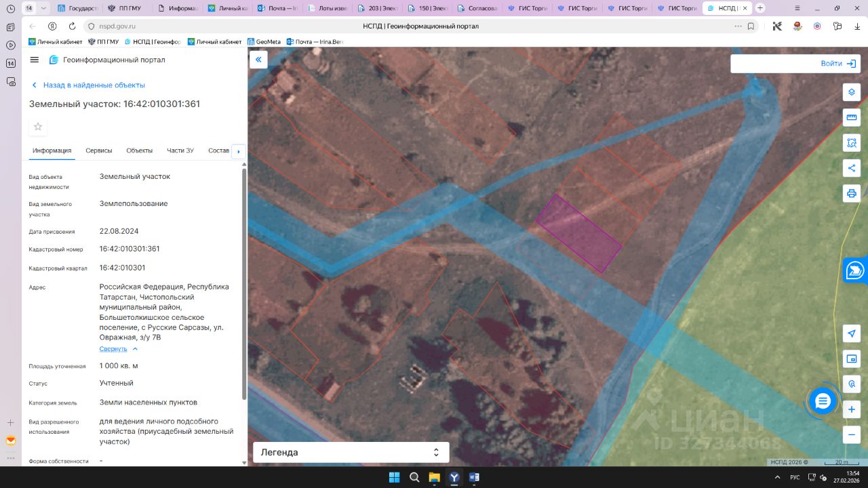
Task: Switch to the ПП ГМУ browser tab
Action: (x=127, y=8)
